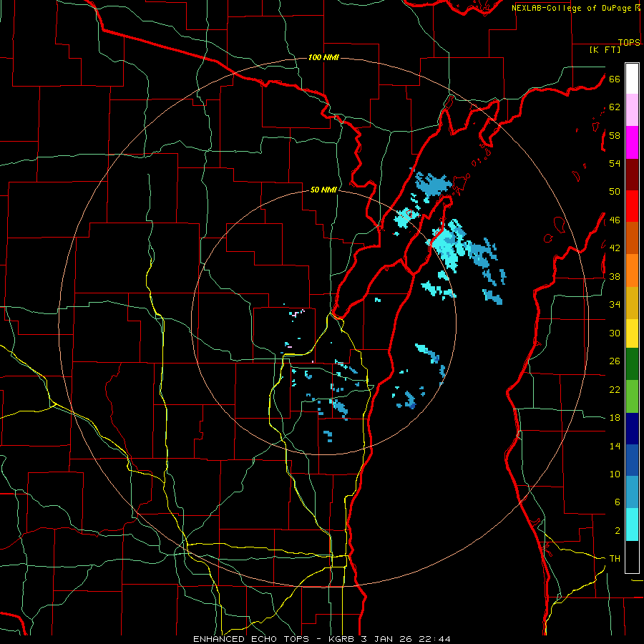
Task: Click the dark red 54 K FT swatch
Action: tap(632, 174)
